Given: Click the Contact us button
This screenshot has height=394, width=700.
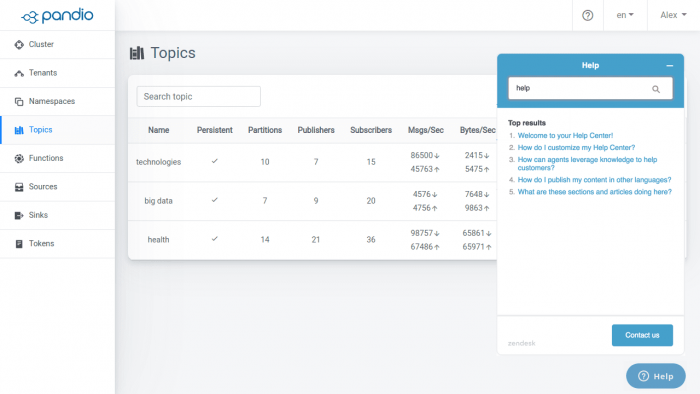Looking at the screenshot, I should 642,335.
